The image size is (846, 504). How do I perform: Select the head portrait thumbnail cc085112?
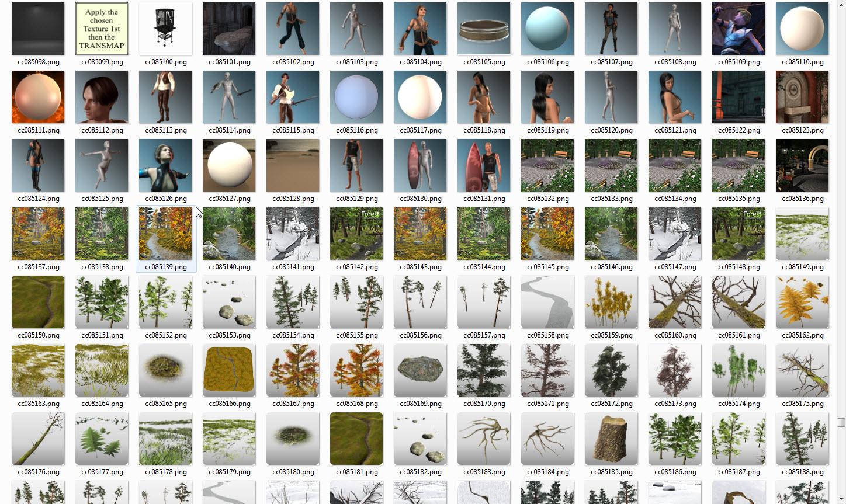coord(102,97)
